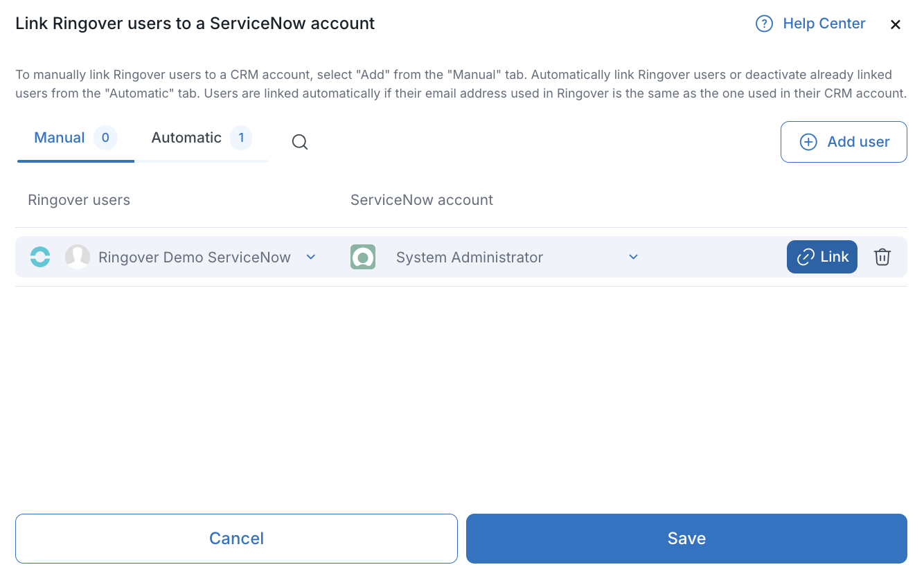Close the dialog with the X icon

(x=896, y=25)
